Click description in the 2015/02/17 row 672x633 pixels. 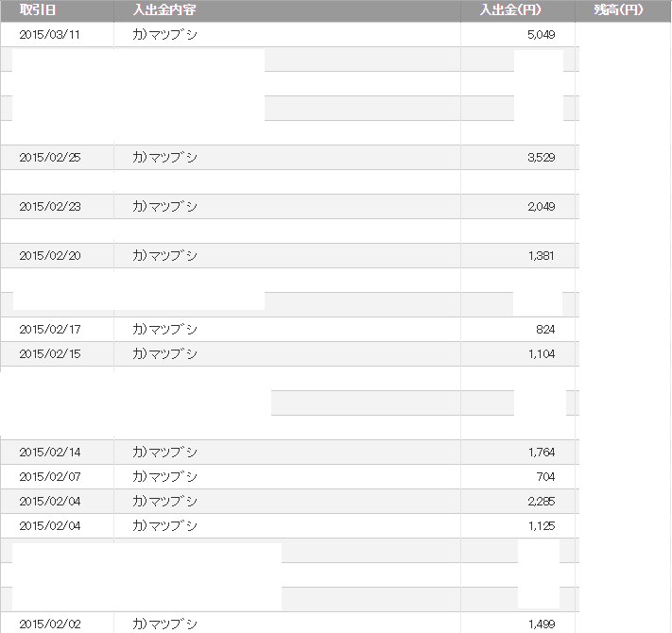pos(164,330)
